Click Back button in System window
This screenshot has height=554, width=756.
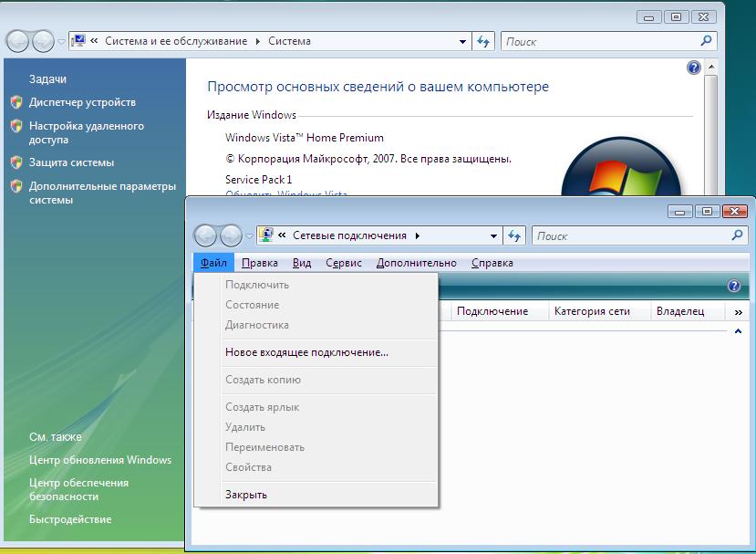(x=18, y=41)
